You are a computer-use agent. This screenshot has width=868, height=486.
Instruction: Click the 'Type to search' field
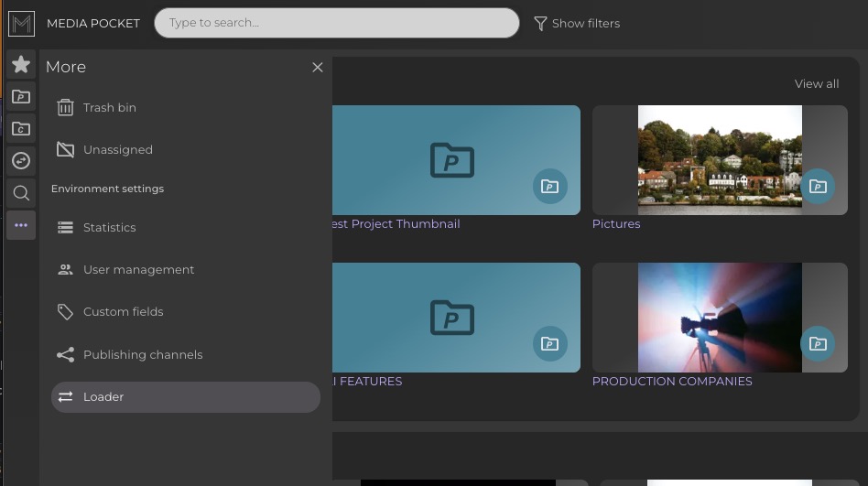coord(336,23)
